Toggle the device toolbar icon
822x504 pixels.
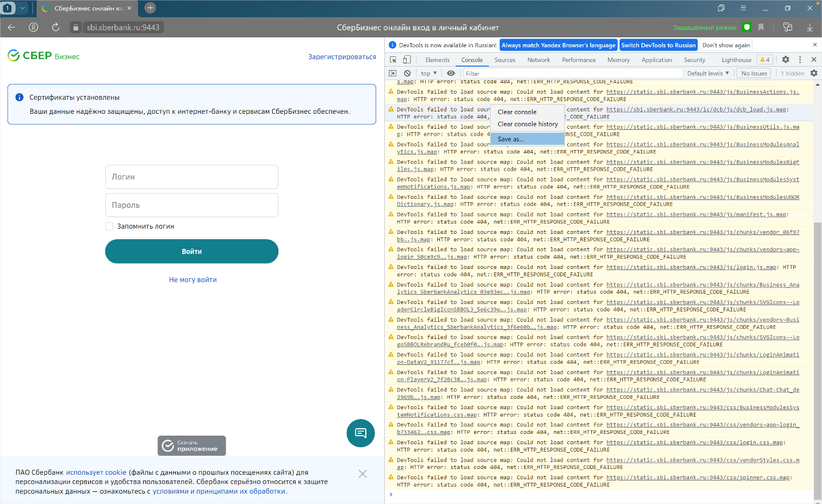tap(407, 60)
